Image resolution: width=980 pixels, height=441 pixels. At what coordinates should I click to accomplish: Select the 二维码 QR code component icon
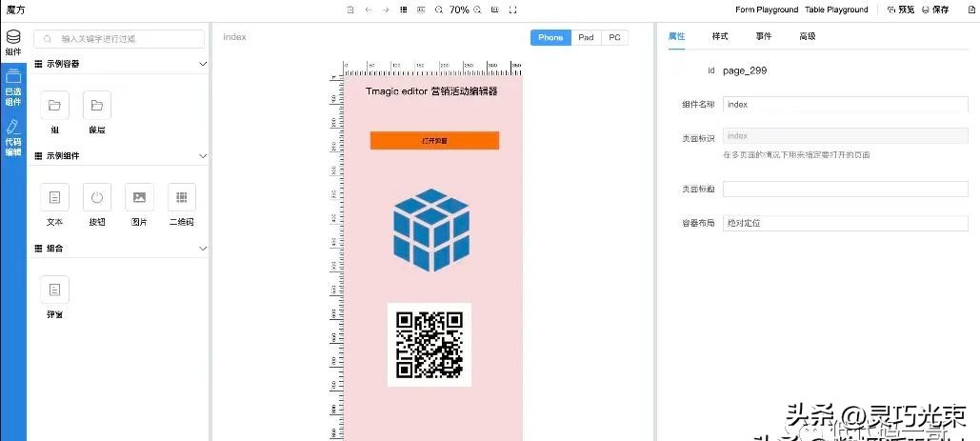tap(182, 197)
